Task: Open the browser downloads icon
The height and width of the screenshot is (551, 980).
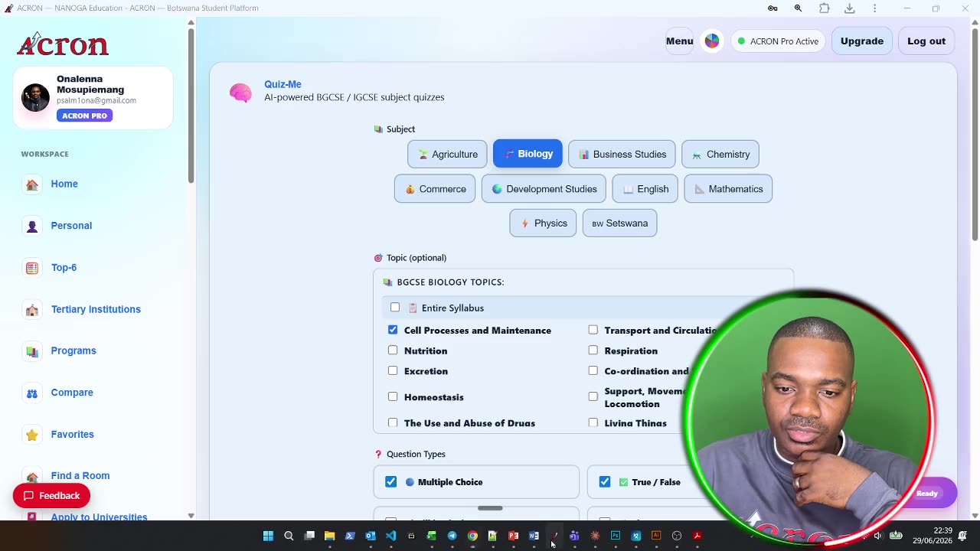Action: [x=849, y=8]
